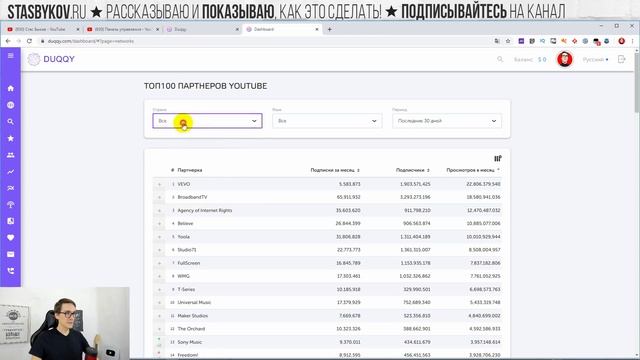Expand the FullScreen row

coord(159,263)
